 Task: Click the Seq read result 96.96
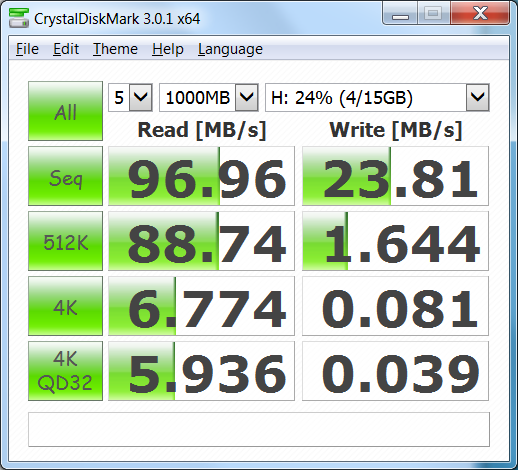click(x=201, y=176)
